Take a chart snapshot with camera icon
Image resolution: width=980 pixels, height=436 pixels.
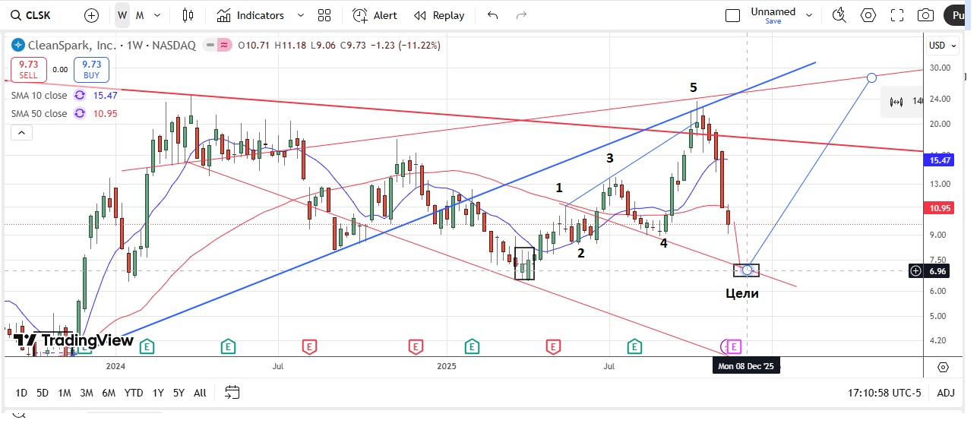coord(925,15)
